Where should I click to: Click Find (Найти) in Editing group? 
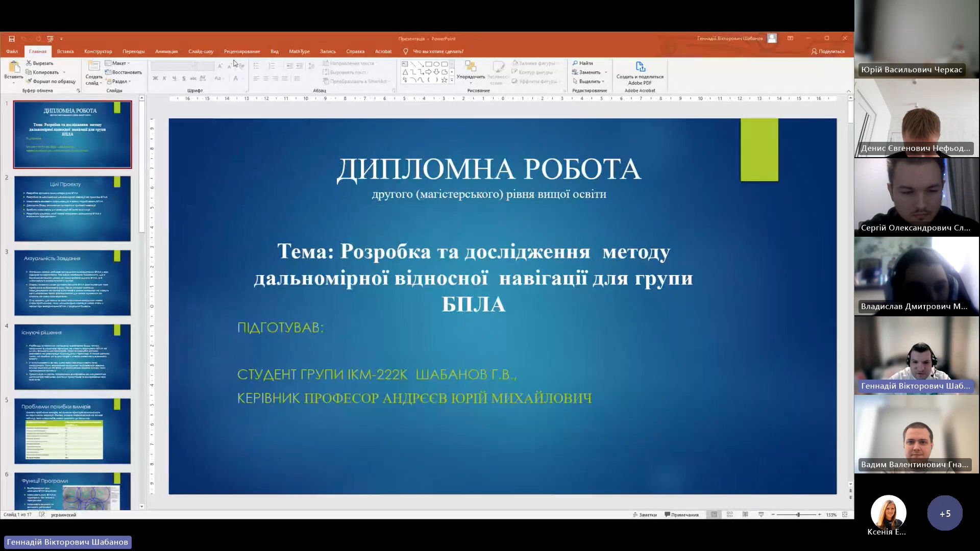tap(582, 63)
